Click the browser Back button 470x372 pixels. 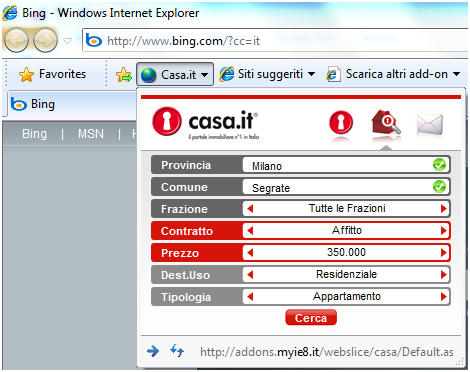pos(16,41)
